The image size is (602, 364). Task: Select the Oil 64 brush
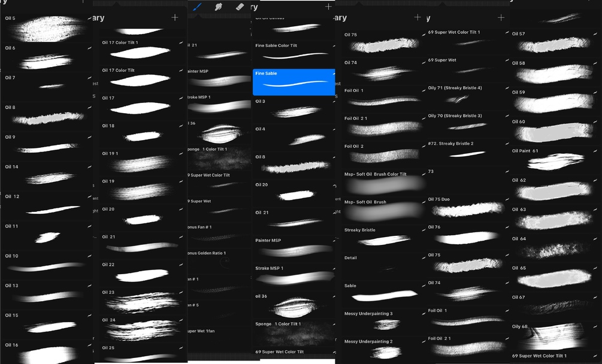(555, 248)
